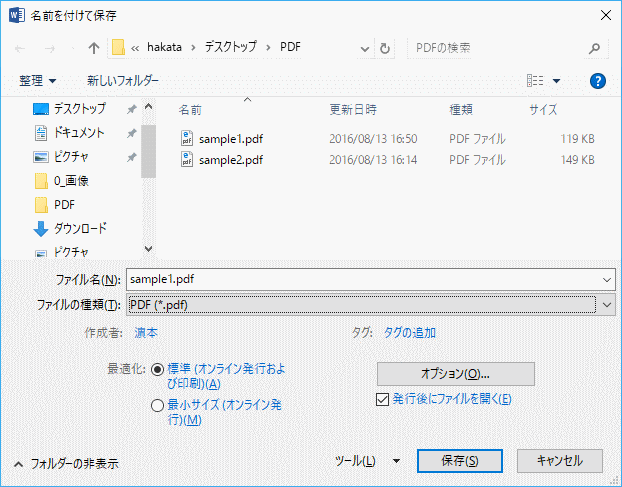This screenshot has height=487, width=622.
Task: Expand the address bar history dropdown
Action: [x=365, y=49]
